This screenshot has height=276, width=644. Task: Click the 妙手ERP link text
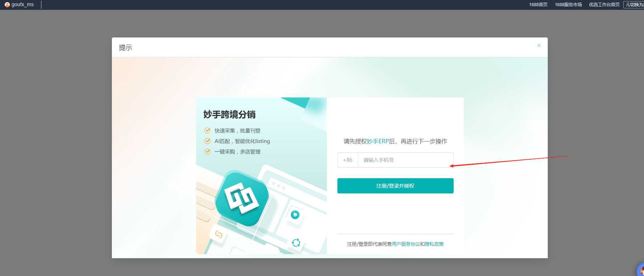378,141
